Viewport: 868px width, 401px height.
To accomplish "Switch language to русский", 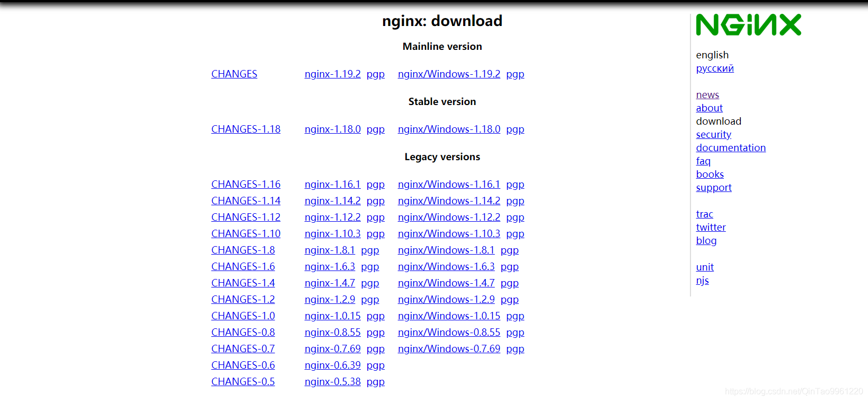I will (x=715, y=68).
